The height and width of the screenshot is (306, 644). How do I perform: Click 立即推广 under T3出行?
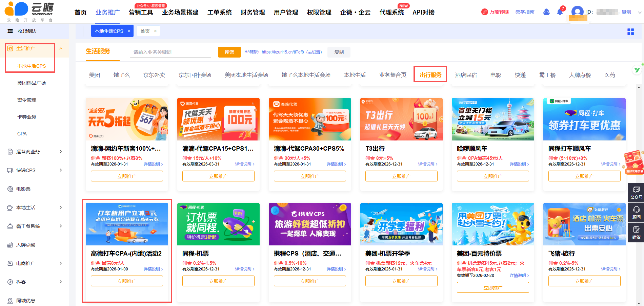click(x=401, y=176)
